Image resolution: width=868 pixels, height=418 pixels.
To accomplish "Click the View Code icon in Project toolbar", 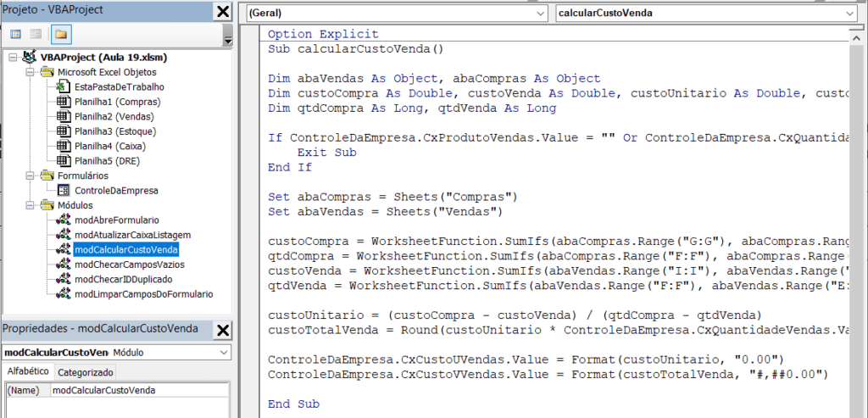I will pyautogui.click(x=16, y=34).
